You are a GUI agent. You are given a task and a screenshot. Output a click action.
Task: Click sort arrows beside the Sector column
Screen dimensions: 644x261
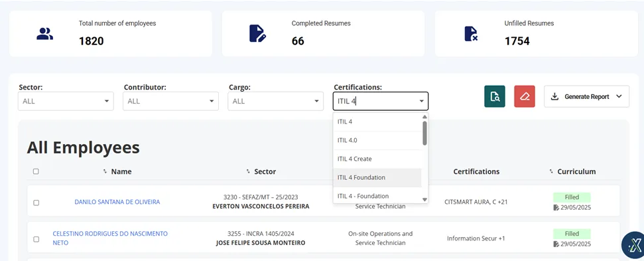pyautogui.click(x=248, y=171)
